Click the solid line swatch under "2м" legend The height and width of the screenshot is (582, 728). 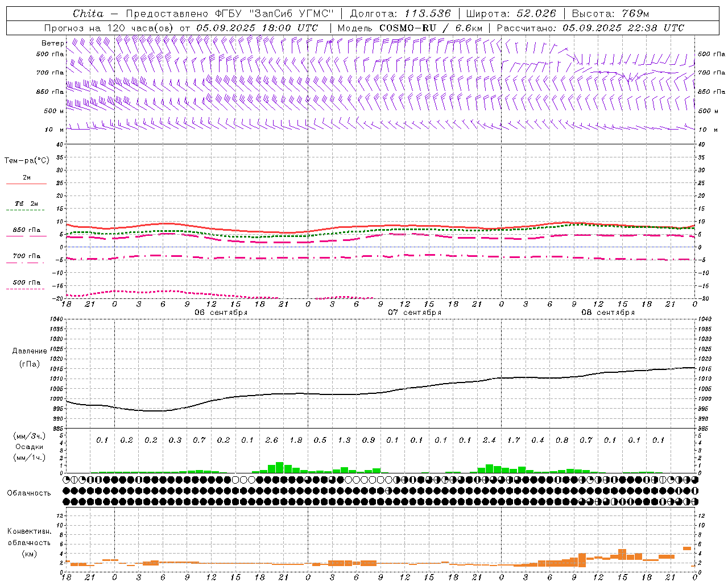point(26,184)
